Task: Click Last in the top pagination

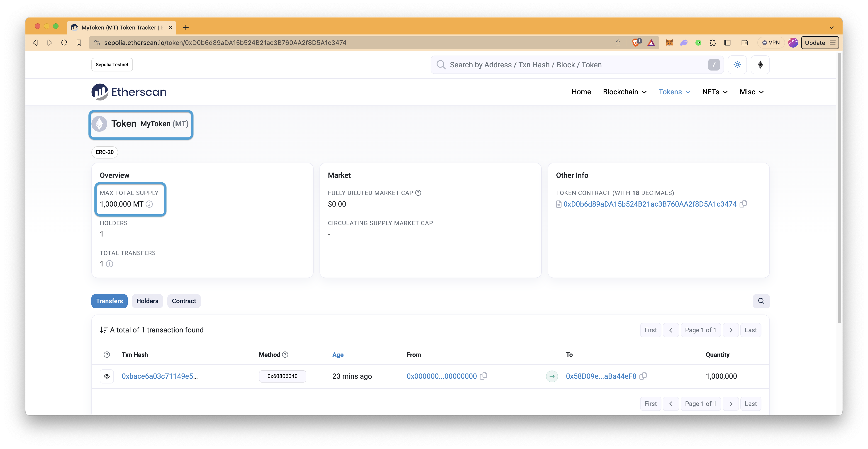Action: point(750,330)
